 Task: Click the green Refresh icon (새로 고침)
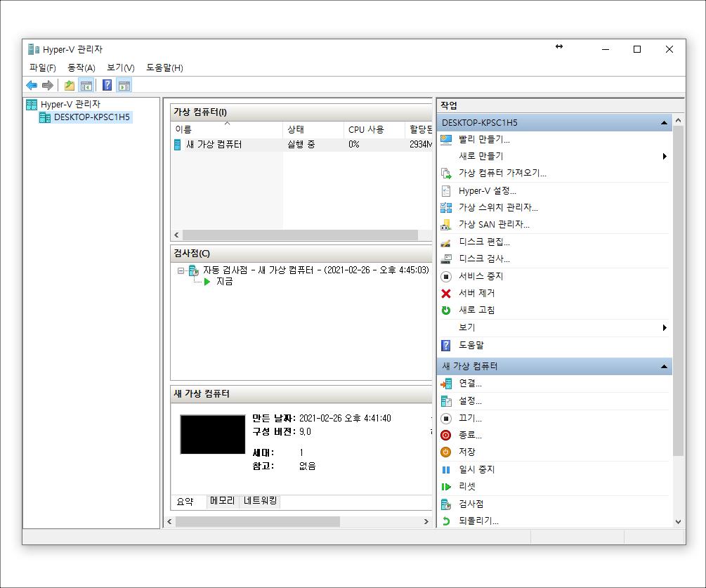click(x=446, y=311)
